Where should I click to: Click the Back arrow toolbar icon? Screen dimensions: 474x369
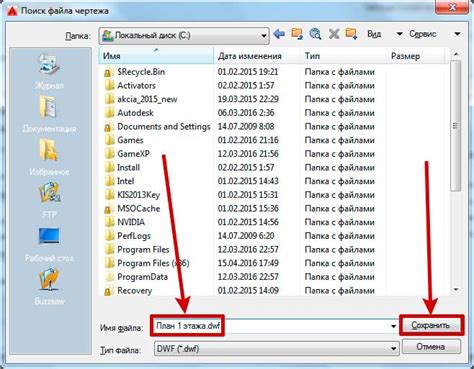tap(279, 34)
